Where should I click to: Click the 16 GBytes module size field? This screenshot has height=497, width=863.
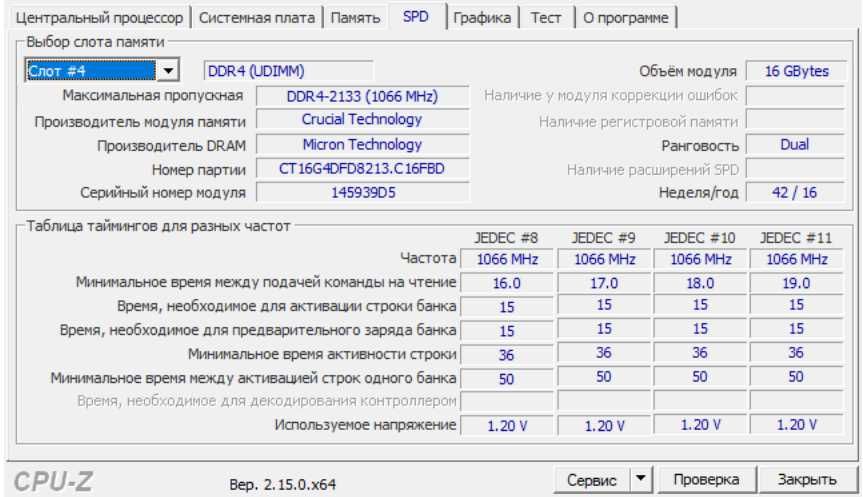[x=796, y=71]
